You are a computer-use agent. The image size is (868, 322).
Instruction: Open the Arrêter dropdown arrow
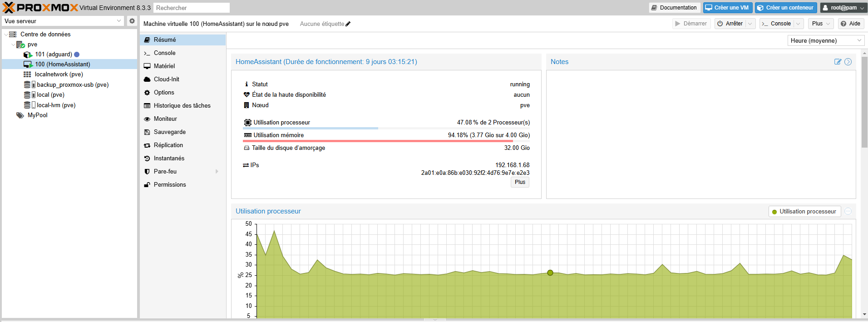pos(750,24)
